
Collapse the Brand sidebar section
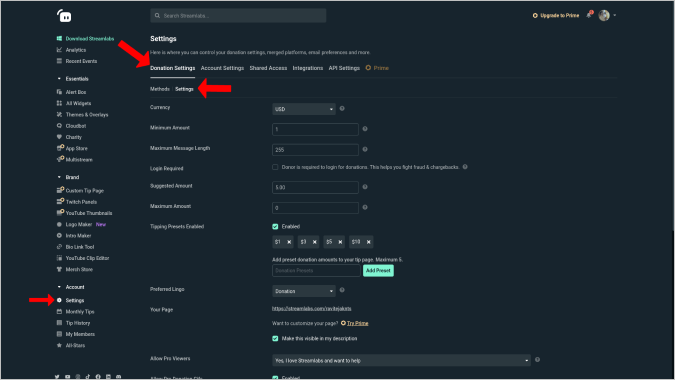click(59, 177)
